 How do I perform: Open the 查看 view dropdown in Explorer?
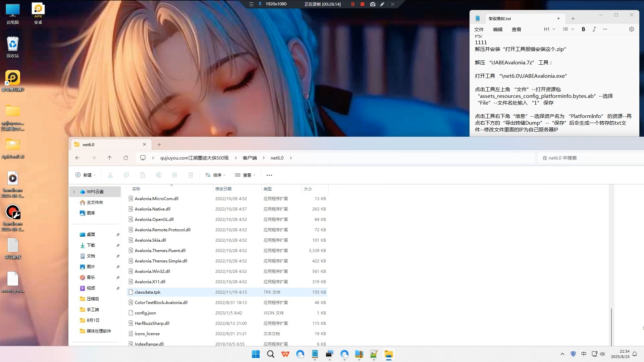tap(245, 175)
